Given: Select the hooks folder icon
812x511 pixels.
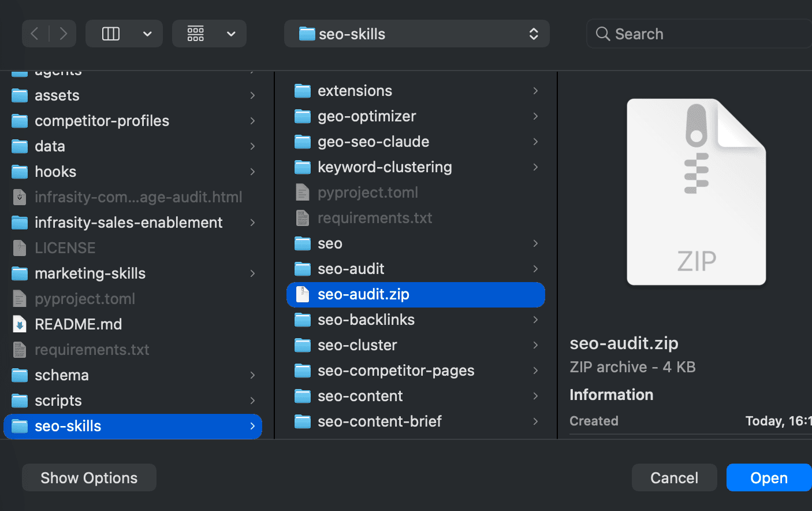Looking at the screenshot, I should (x=20, y=172).
